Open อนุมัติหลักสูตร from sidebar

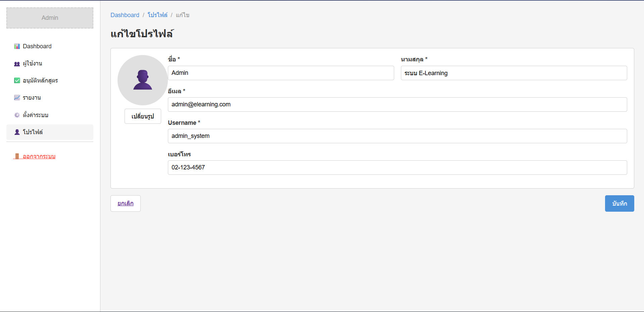pos(40,81)
